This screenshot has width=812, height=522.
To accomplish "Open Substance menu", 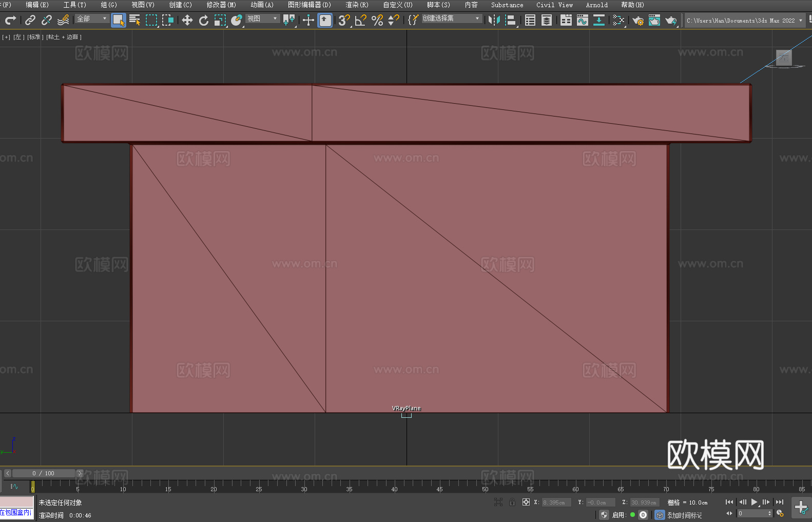I will coord(507,5).
